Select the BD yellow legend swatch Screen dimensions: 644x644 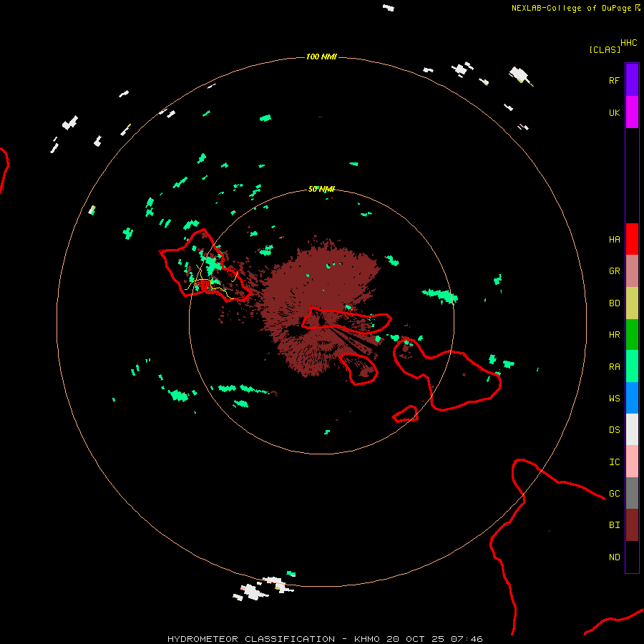click(x=632, y=303)
